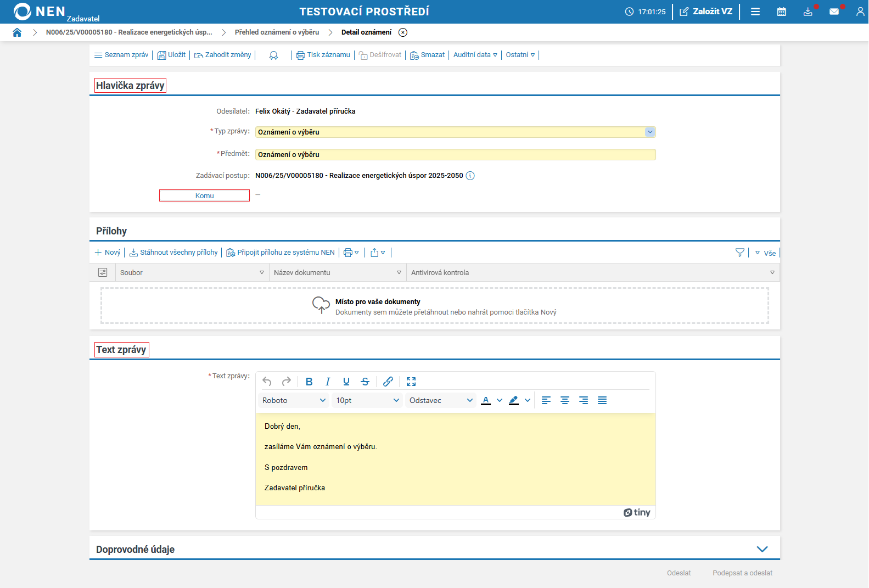
Task: Toggle bold formatting in editor
Action: point(309,382)
